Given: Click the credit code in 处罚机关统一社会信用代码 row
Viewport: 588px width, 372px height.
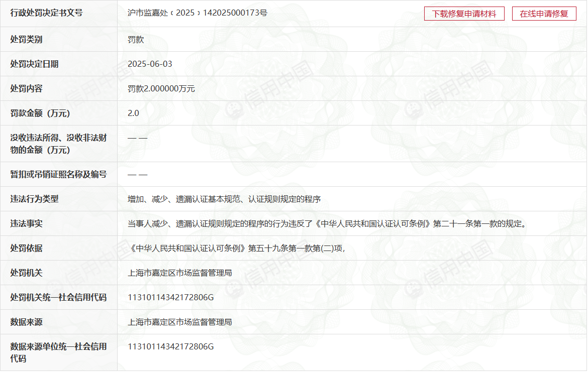Looking at the screenshot, I should click(171, 297).
